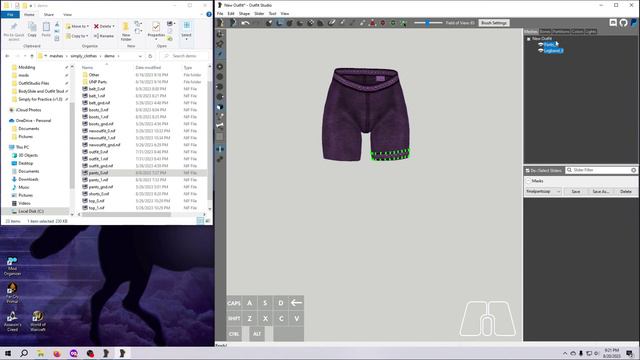Image resolution: width=640 pixels, height=360 pixels.
Task: Open File Explorer from the taskbar
Action: pos(40,353)
